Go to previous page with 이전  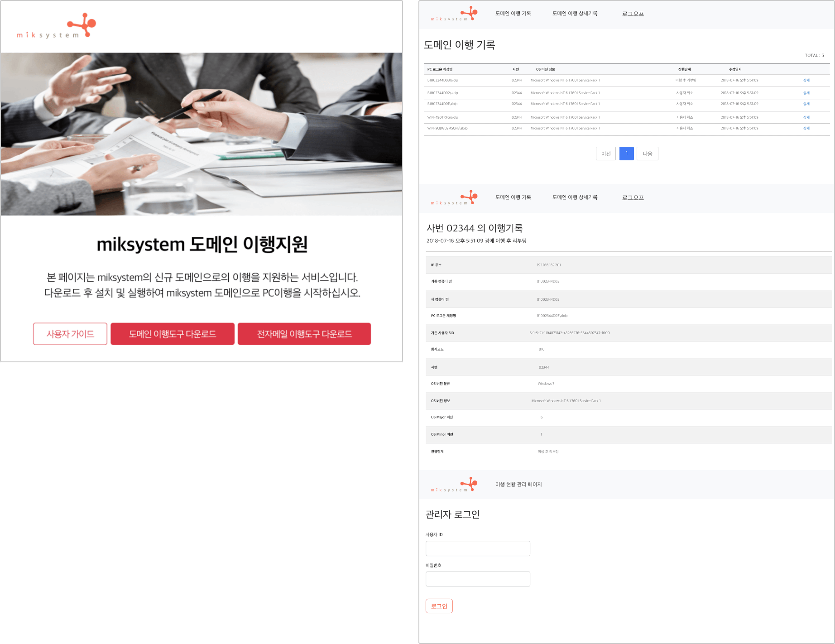click(x=606, y=154)
